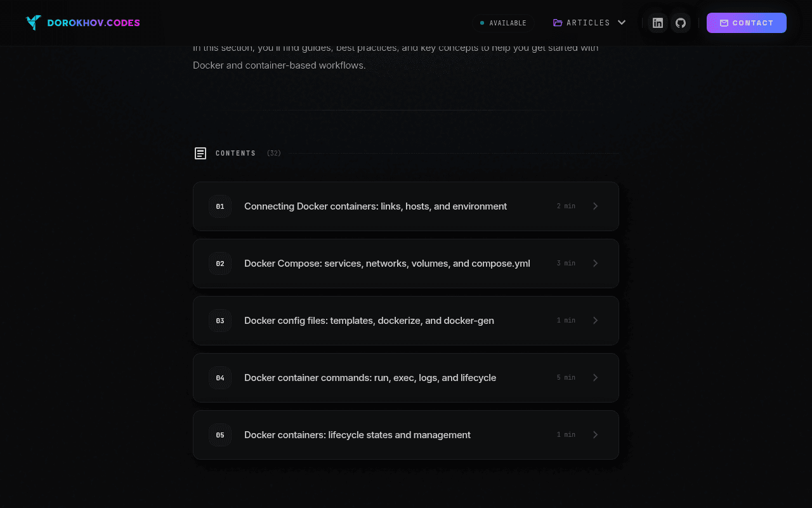Click the 05 number badge

pyautogui.click(x=220, y=435)
